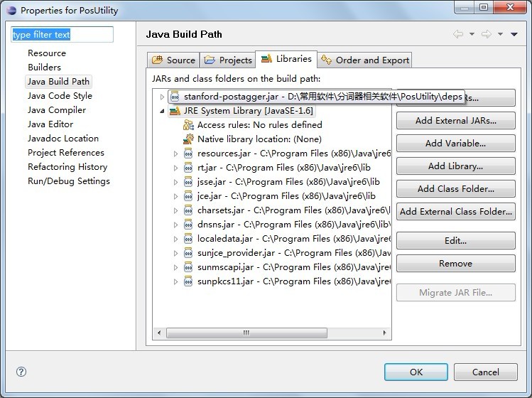Click the dnsns.jar jar icon
Image resolution: width=532 pixels, height=398 pixels.
coord(188,225)
